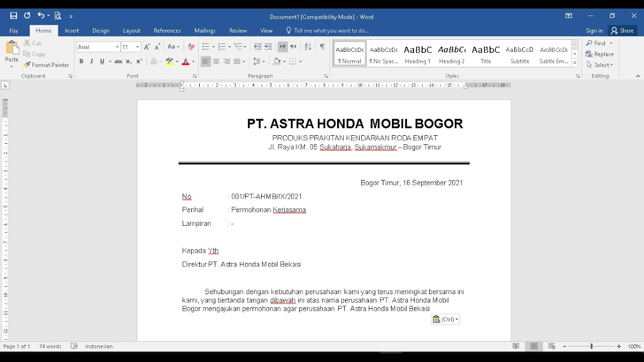Switch to Web Layout view icon

click(552, 346)
